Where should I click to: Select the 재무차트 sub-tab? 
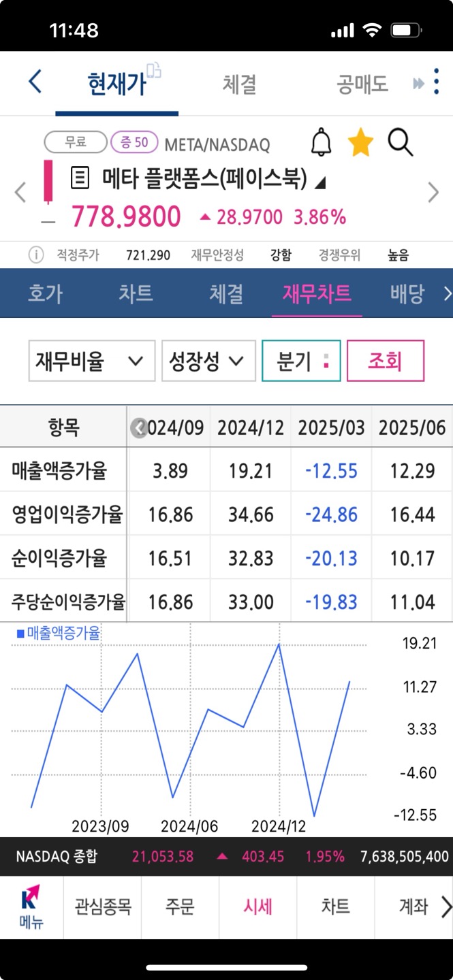click(317, 293)
